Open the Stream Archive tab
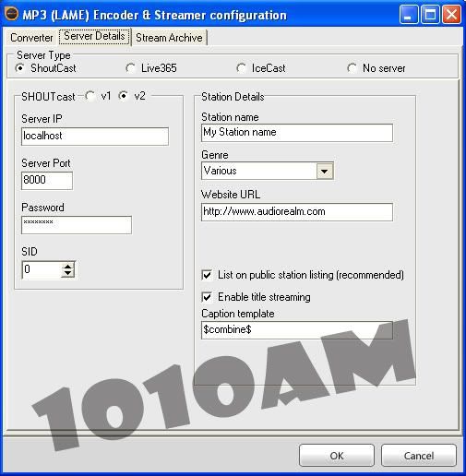This screenshot has width=466, height=476. [169, 38]
